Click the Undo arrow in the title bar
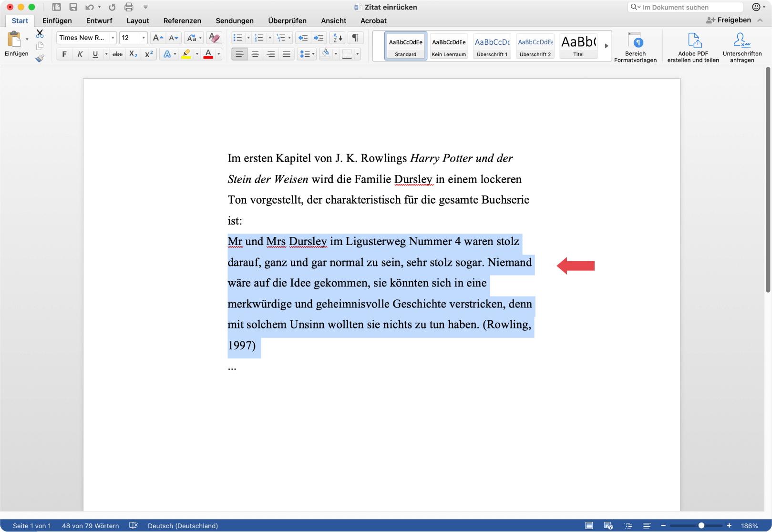The height and width of the screenshot is (532, 772). pos(89,7)
